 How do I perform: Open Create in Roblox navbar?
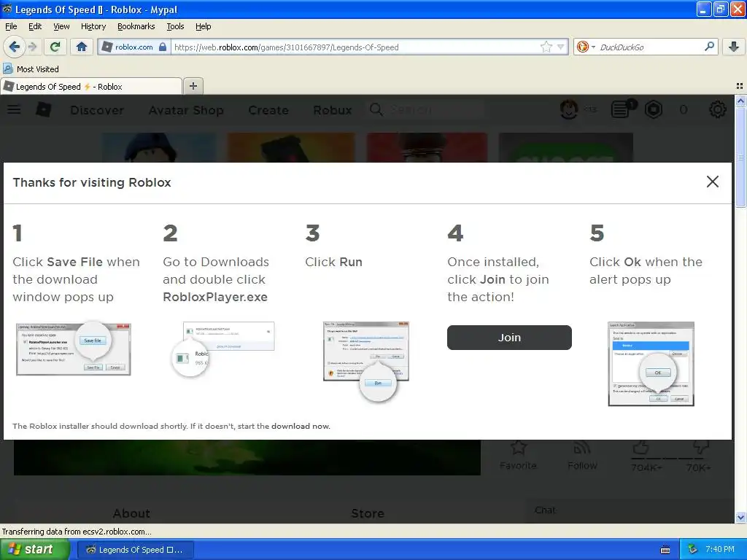(268, 110)
